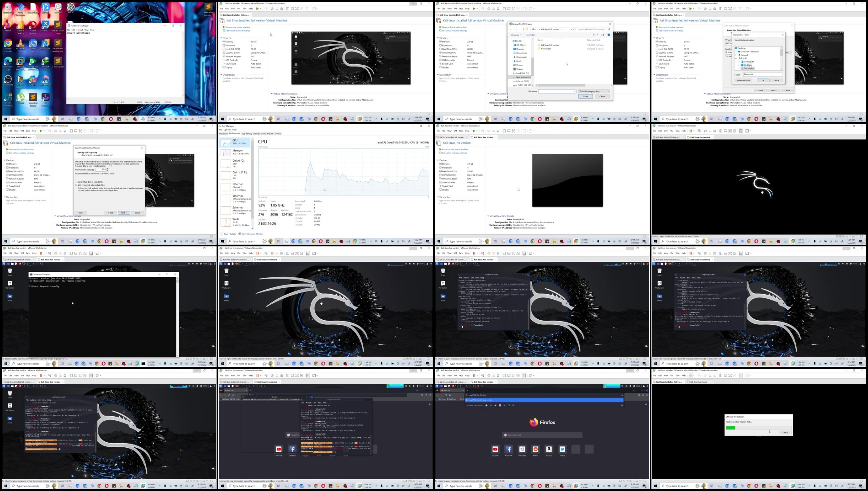Click the Restoring virtual machine state progress bar
This screenshot has width=868, height=491.
(758, 428)
